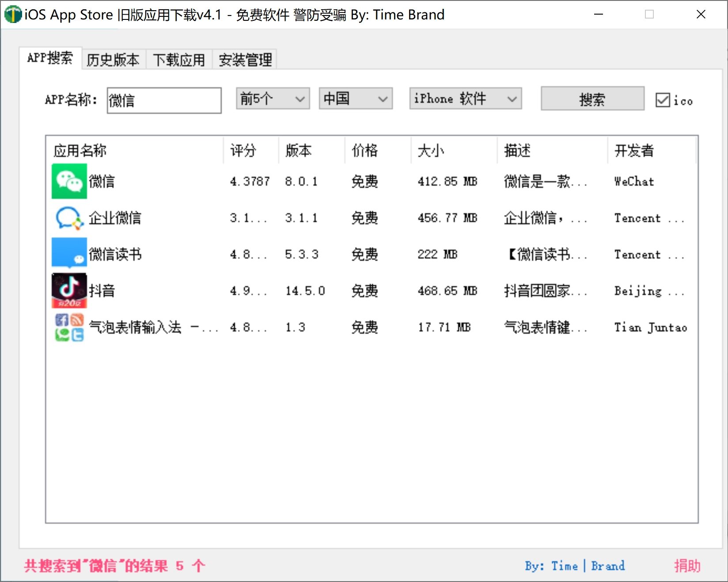
Task: Select the 微信 row name
Action: pyautogui.click(x=102, y=181)
